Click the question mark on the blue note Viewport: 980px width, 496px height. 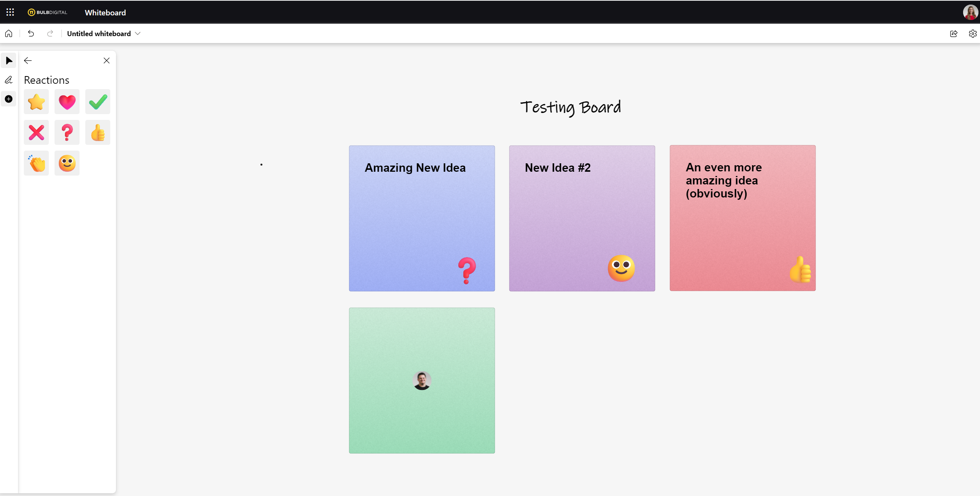point(467,270)
